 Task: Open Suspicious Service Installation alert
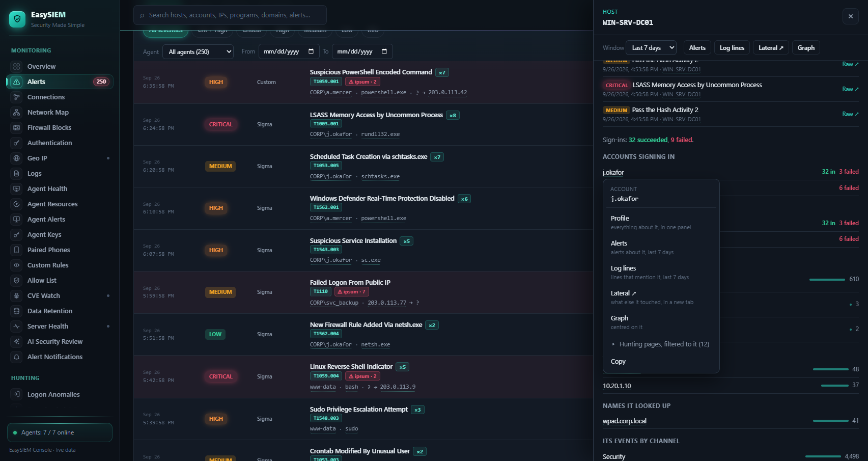[353, 241]
